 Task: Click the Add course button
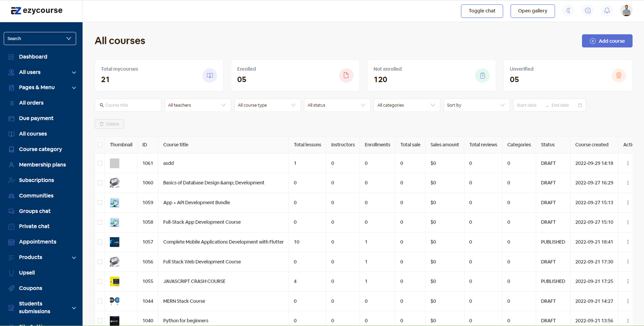[607, 41]
